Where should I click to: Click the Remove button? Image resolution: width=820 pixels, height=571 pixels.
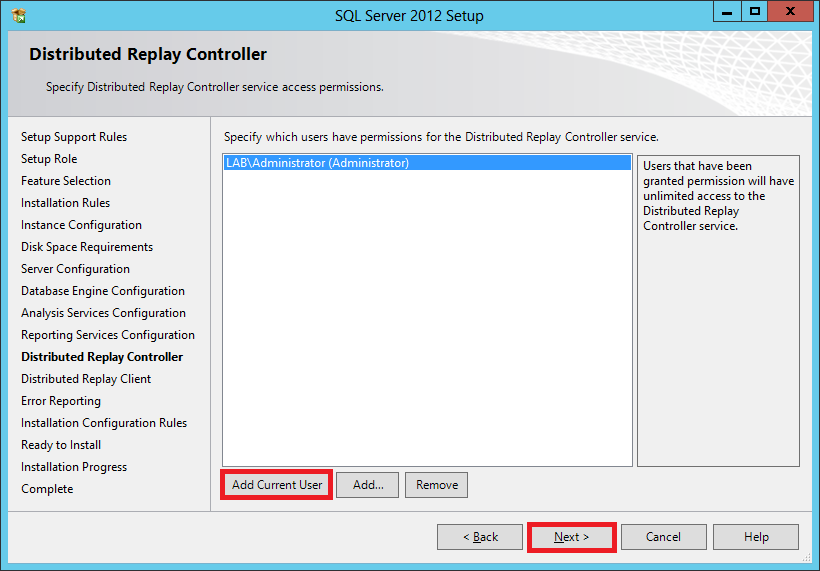(x=437, y=485)
